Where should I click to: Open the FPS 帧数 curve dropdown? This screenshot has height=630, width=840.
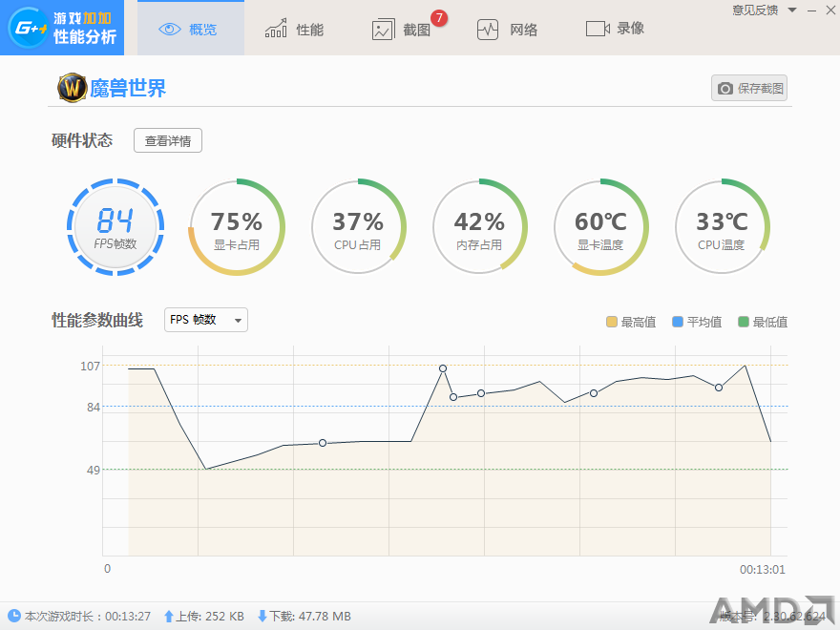coord(206,320)
